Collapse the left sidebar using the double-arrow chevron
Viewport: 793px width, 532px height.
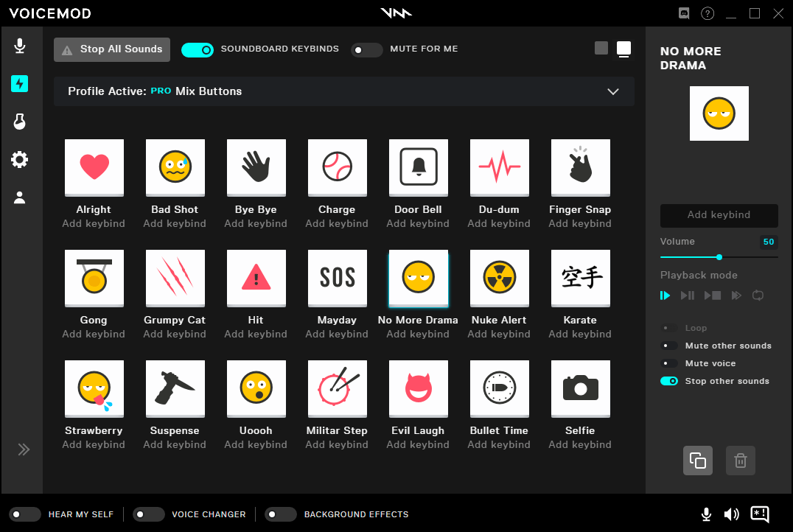pos(23,449)
